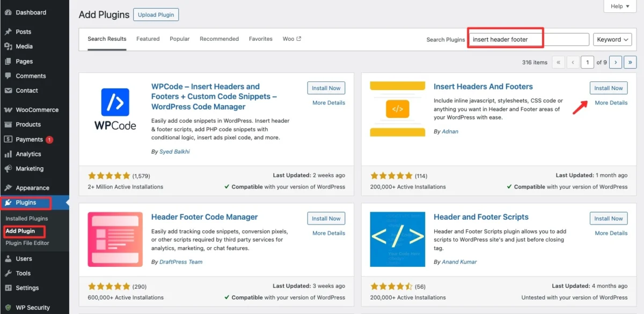644x314 pixels.
Task: Click the Users person icon
Action: point(8,259)
